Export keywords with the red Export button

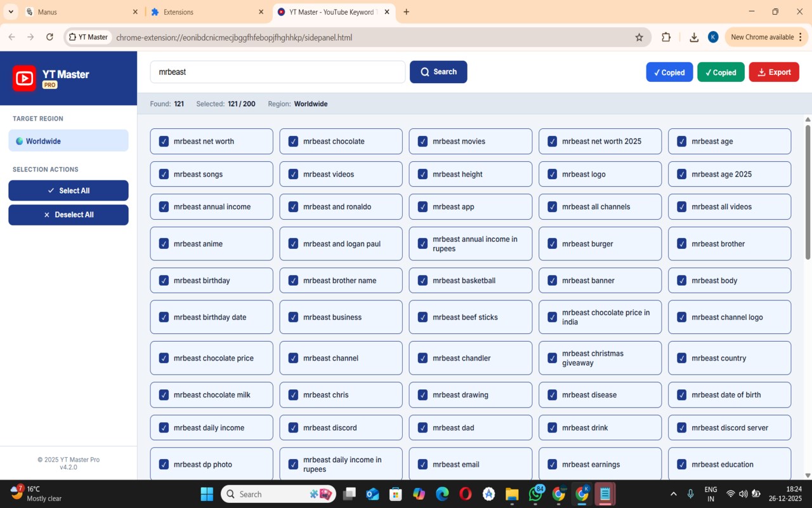click(x=774, y=72)
